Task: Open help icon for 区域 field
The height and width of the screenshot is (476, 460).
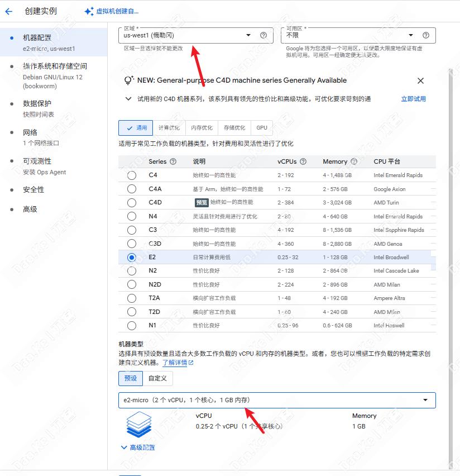Action: [x=263, y=36]
